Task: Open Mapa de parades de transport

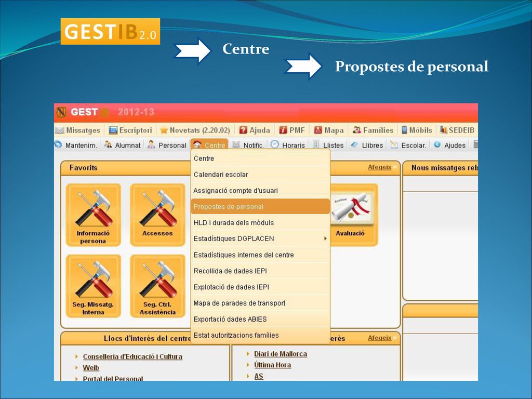Action: point(261,303)
